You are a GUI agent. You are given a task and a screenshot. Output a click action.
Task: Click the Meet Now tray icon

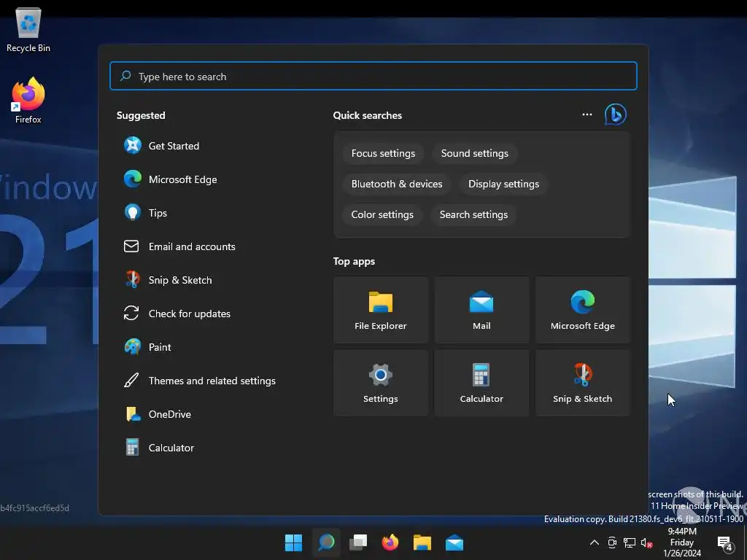(612, 542)
